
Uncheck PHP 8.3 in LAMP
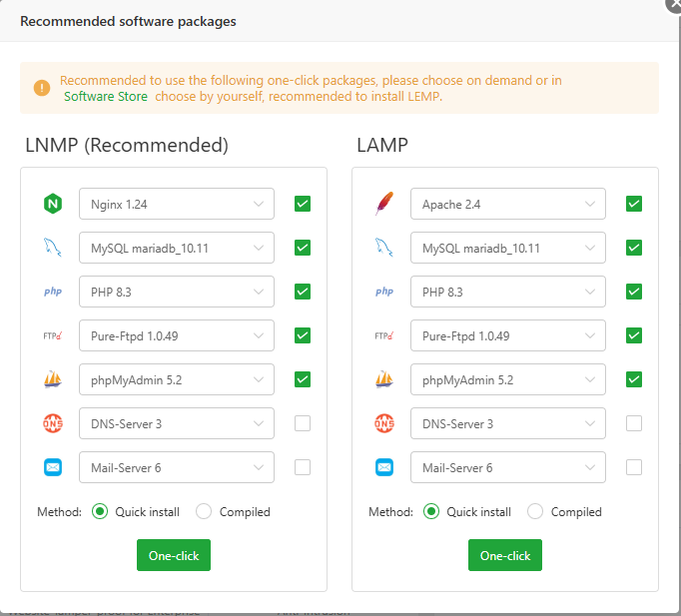[634, 292]
